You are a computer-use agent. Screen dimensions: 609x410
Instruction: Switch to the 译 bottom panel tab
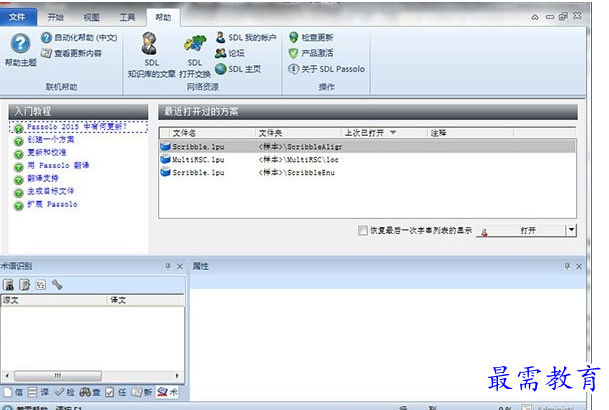click(39, 392)
